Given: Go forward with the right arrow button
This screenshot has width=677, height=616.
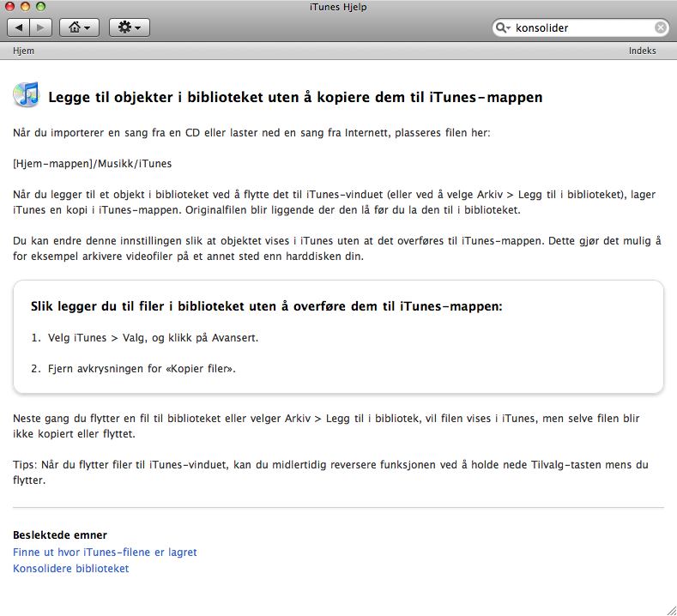Looking at the screenshot, I should tap(41, 28).
